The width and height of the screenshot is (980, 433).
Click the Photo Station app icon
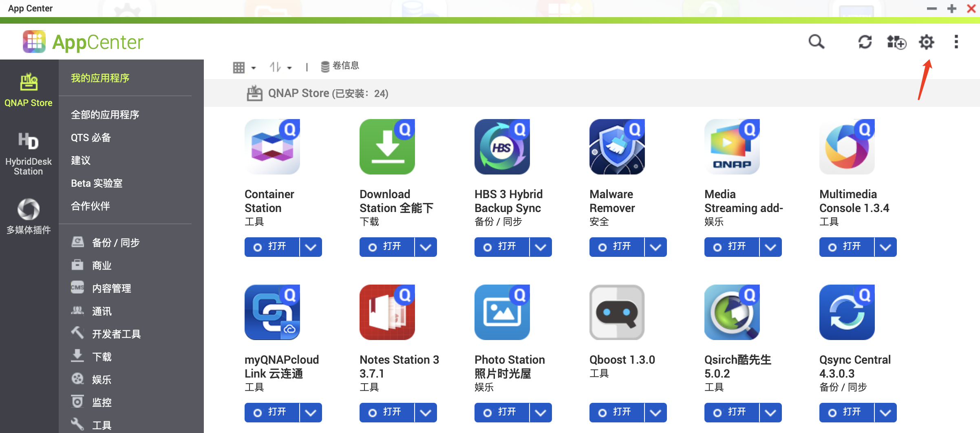pyautogui.click(x=502, y=312)
